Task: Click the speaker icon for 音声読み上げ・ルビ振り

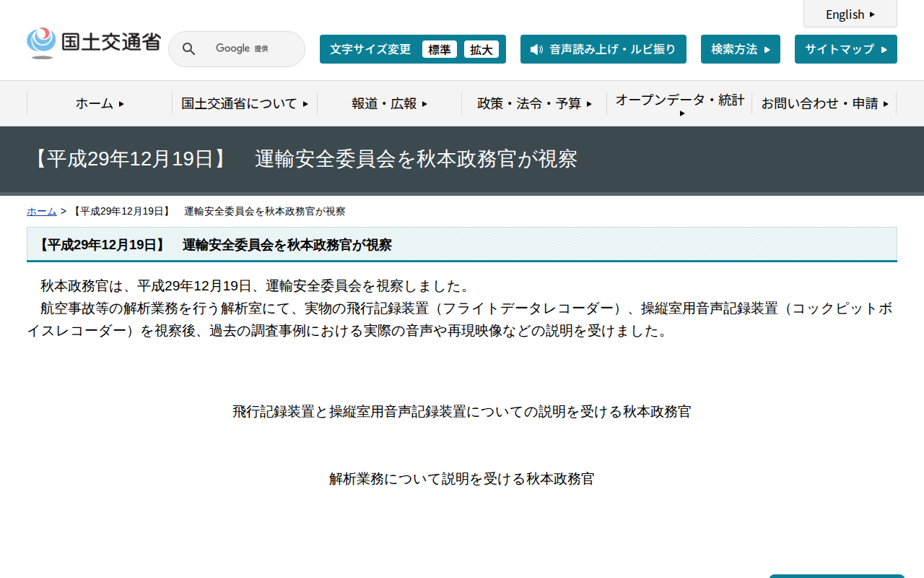Action: tap(535, 49)
